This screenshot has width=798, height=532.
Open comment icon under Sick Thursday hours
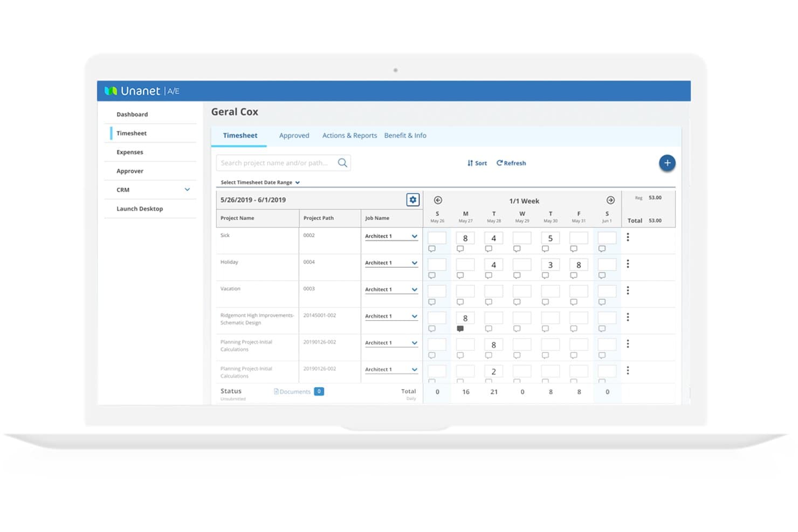point(545,249)
